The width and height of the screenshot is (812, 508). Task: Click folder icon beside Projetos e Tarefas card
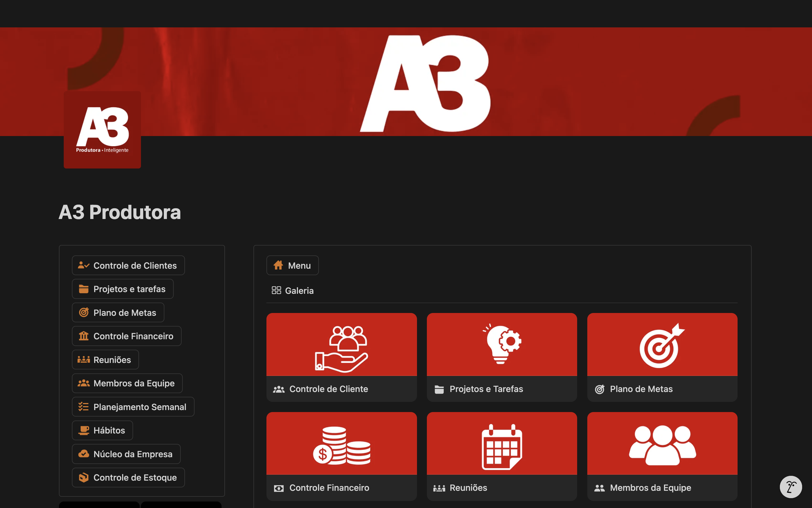point(439,389)
